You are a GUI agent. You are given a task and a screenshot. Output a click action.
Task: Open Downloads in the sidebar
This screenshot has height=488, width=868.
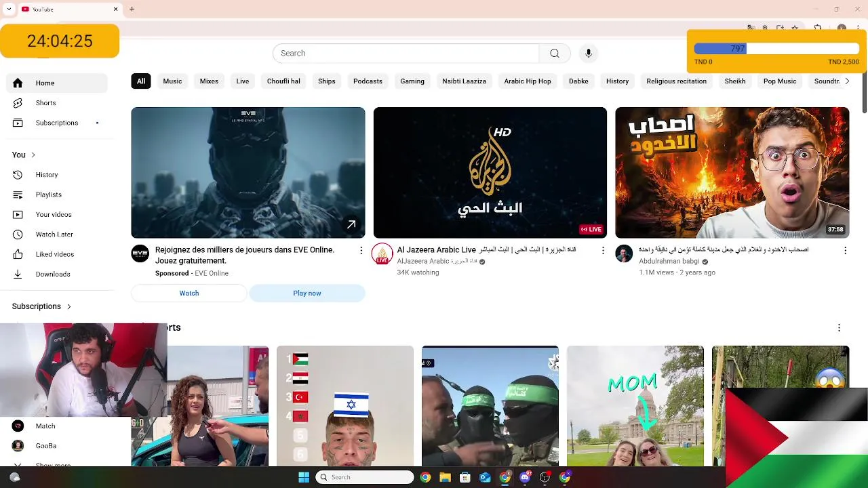pos(57,274)
